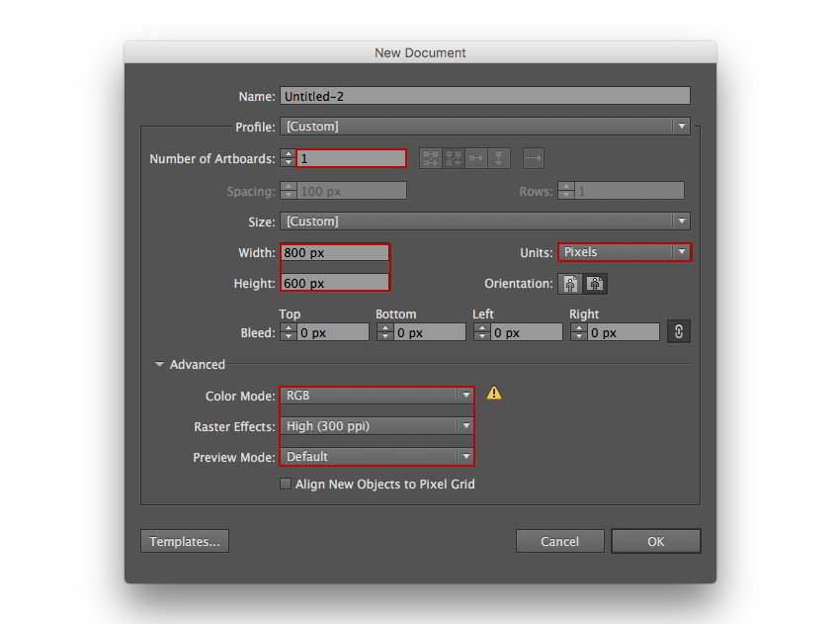The image size is (840, 624).
Task: Click the Templates button
Action: click(x=184, y=541)
